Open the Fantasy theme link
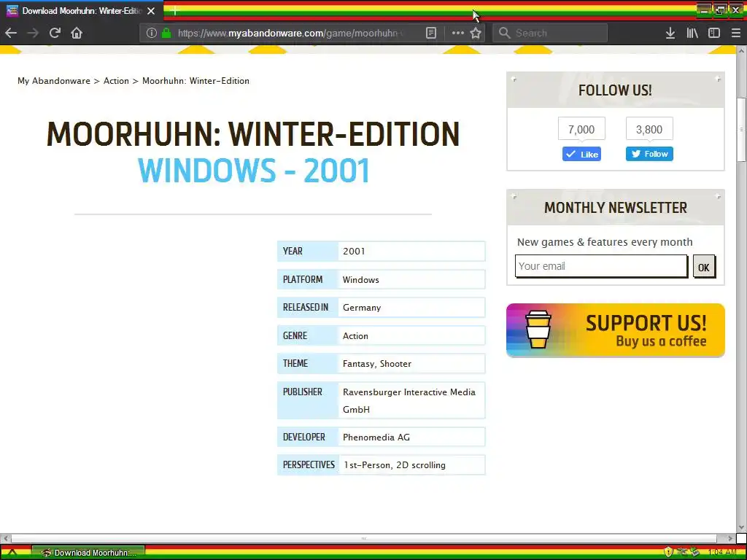The image size is (747, 560). (358, 364)
